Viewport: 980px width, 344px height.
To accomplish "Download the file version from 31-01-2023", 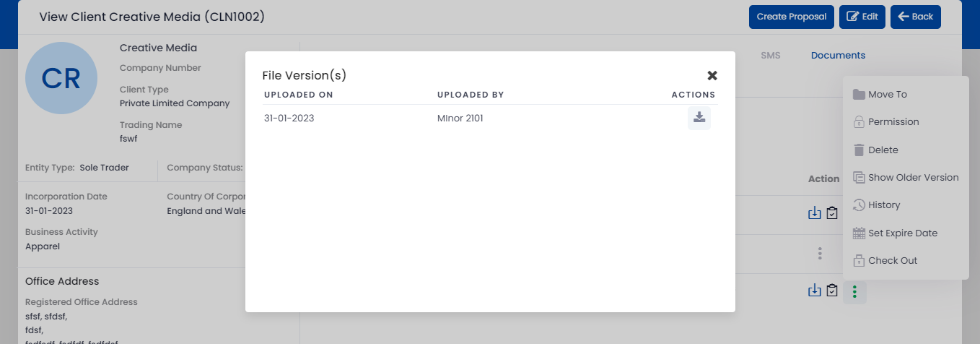I will pyautogui.click(x=699, y=118).
